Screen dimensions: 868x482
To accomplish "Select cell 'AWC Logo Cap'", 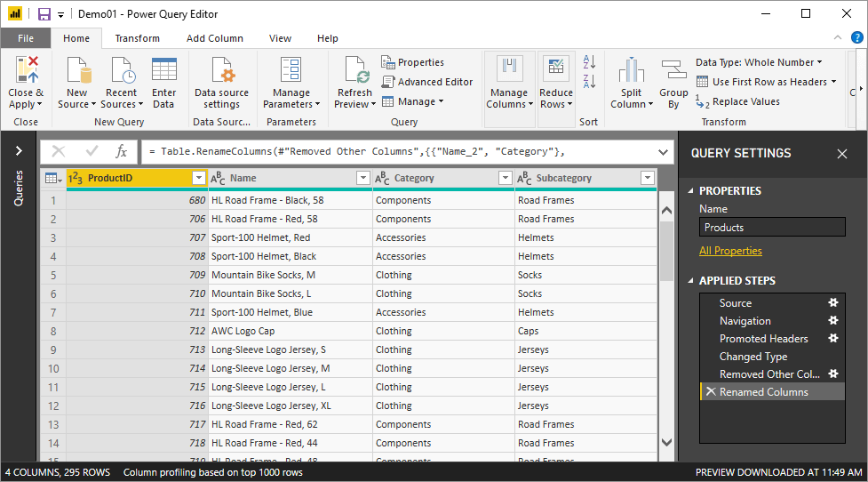I will pyautogui.click(x=290, y=331).
